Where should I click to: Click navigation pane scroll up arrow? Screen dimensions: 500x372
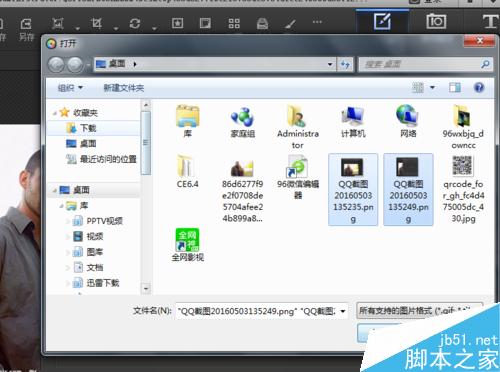[146, 105]
